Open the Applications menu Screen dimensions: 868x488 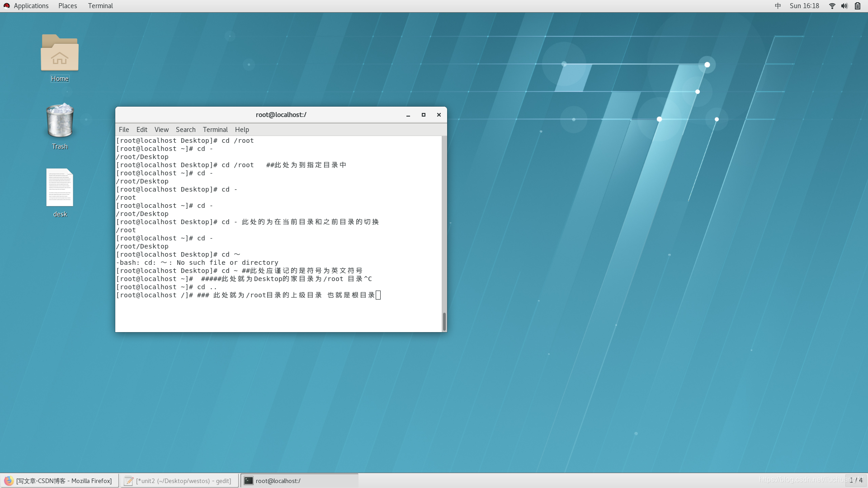point(31,6)
